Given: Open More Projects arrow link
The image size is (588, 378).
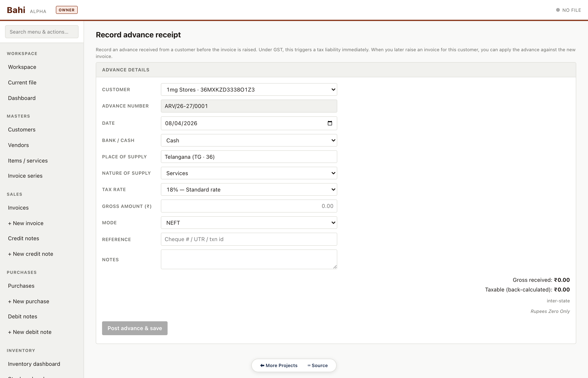Looking at the screenshot, I should pos(278,365).
